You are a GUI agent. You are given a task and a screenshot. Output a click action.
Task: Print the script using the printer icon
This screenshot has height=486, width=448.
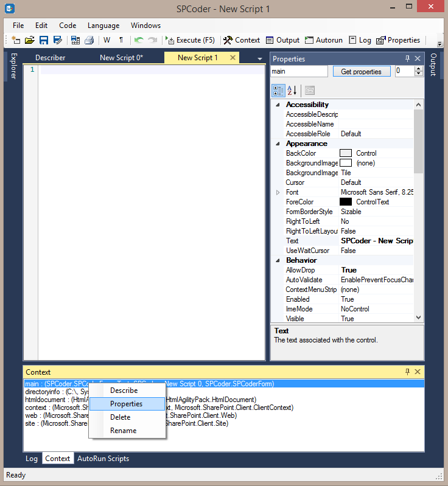coord(89,40)
